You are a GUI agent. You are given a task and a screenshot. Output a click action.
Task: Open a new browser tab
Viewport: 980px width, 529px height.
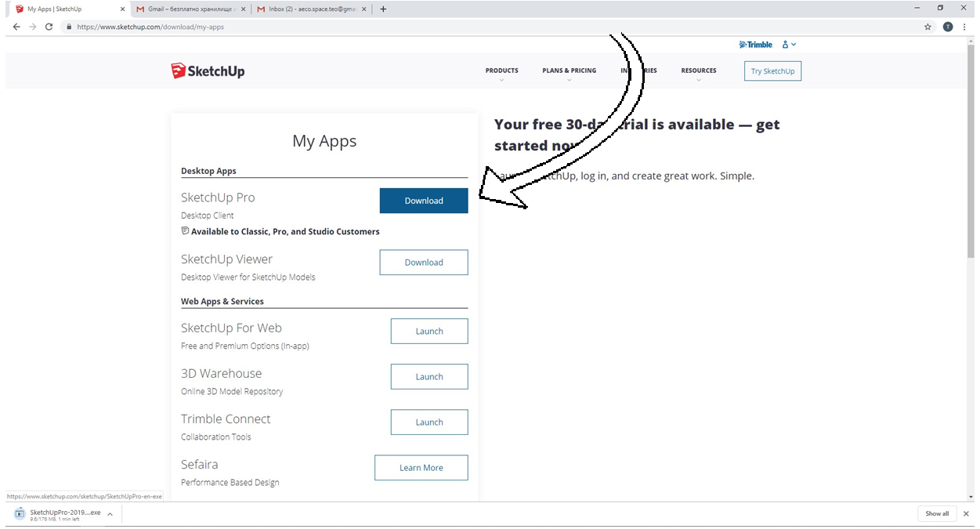tap(383, 9)
